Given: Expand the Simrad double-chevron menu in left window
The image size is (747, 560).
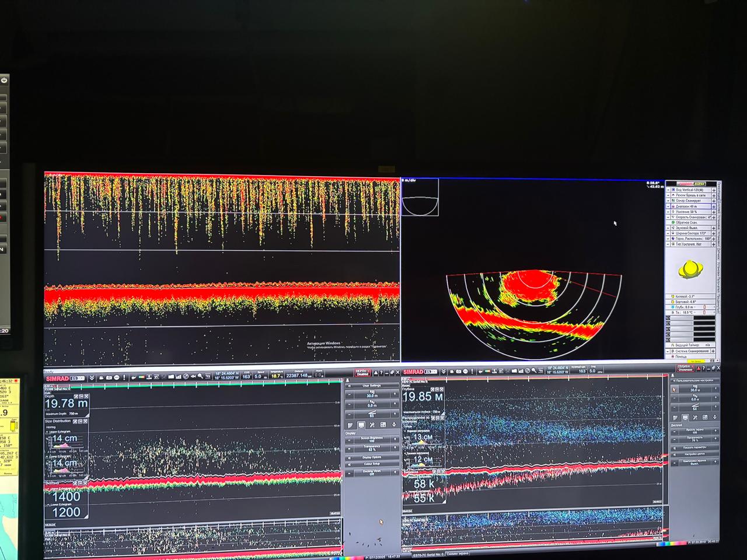Looking at the screenshot, I should [x=92, y=378].
